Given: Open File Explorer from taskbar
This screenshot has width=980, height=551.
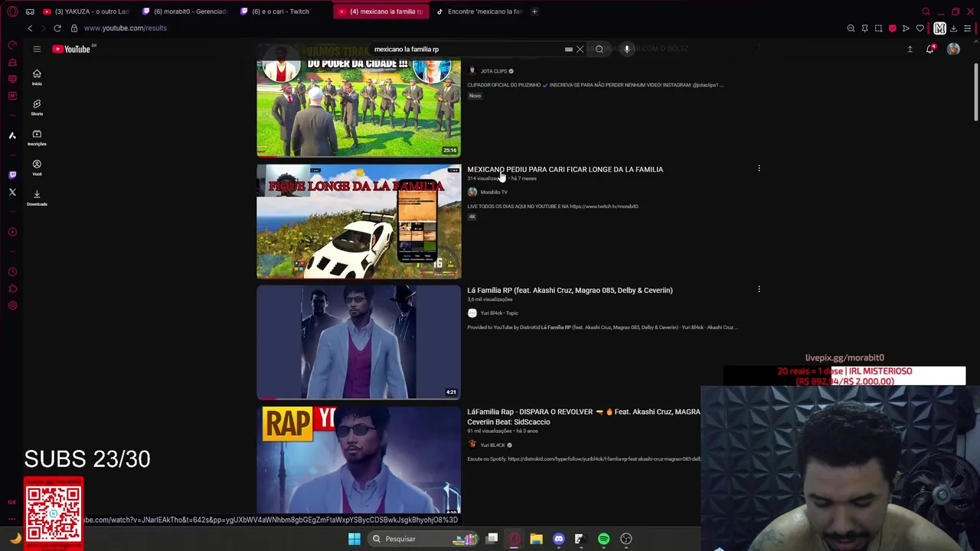Looking at the screenshot, I should tap(536, 539).
